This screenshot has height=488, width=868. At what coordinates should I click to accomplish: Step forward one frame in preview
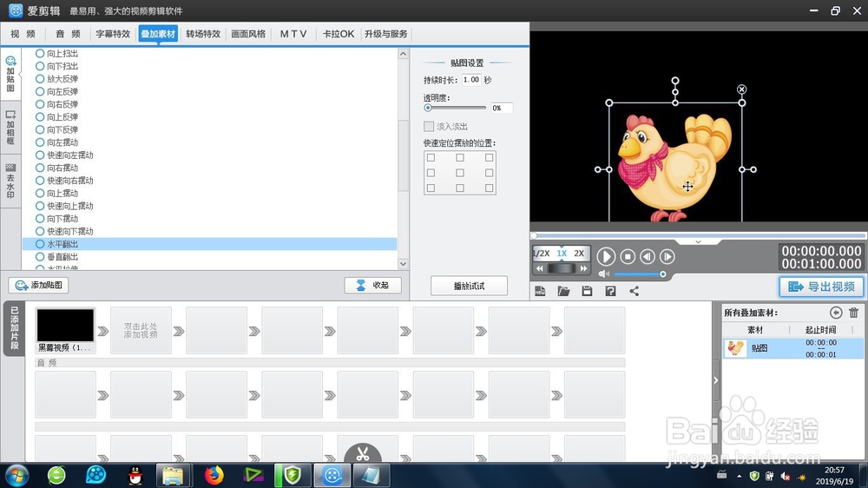point(667,256)
